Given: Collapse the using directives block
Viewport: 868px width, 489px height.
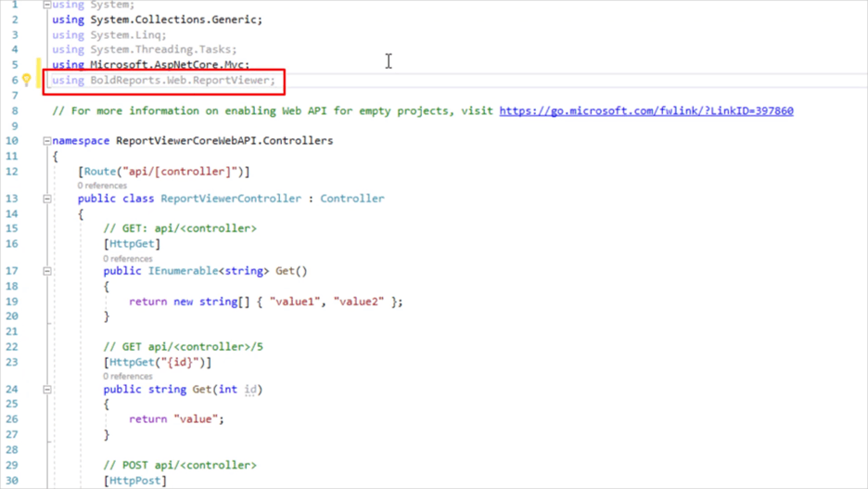Looking at the screenshot, I should tap(47, 5).
